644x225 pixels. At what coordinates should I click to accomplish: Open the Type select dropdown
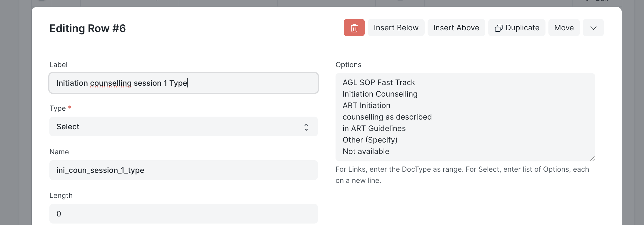pyautogui.click(x=183, y=127)
